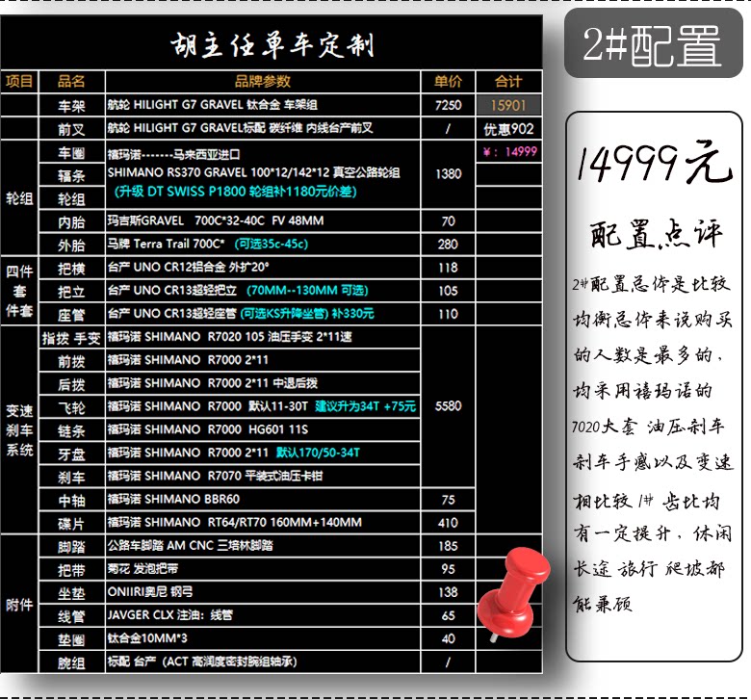Image resolution: width=751 pixels, height=700 pixels.
Task: Click the RT64/RT70 160MM+140MM description
Action: 235,522
